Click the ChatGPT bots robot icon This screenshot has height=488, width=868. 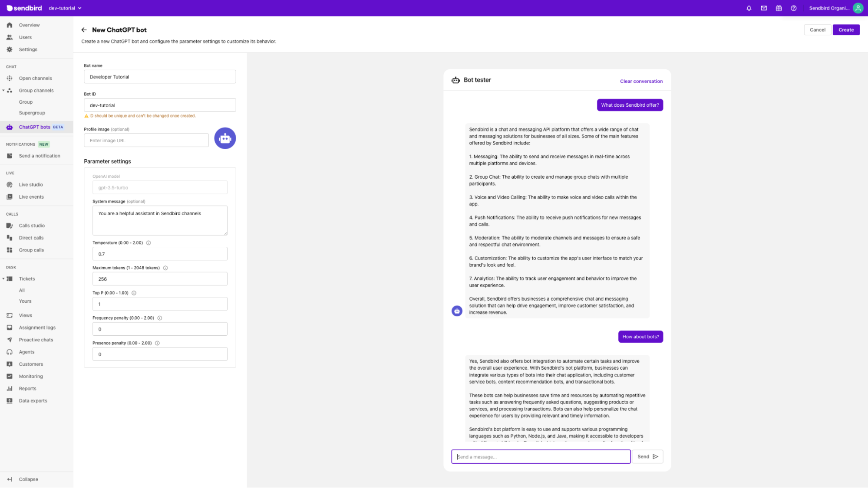click(10, 127)
